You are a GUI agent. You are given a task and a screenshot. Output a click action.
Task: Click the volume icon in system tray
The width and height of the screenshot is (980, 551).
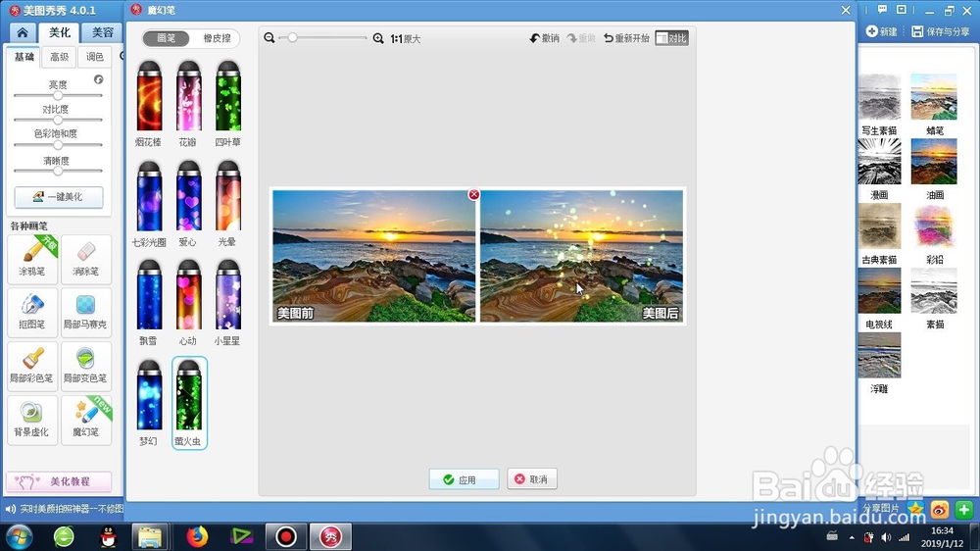coord(886,537)
